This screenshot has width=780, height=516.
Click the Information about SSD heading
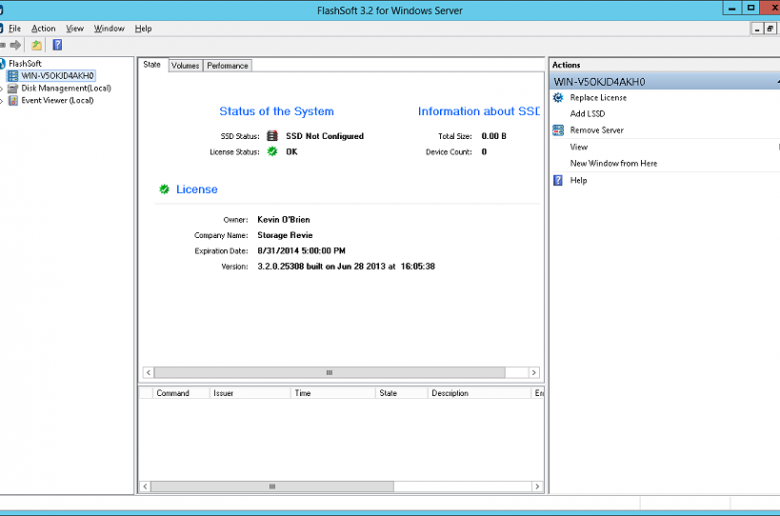click(479, 111)
